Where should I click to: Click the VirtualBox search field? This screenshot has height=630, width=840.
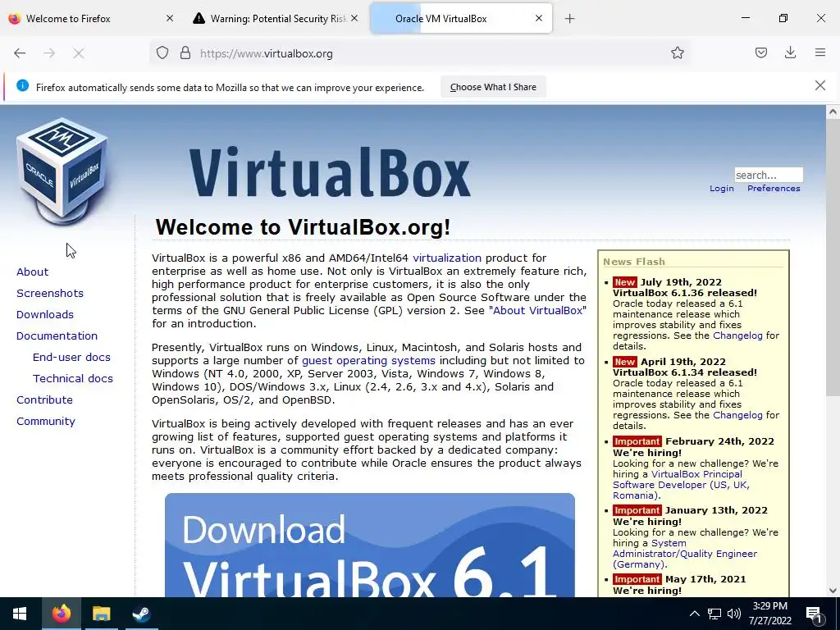tap(768, 175)
